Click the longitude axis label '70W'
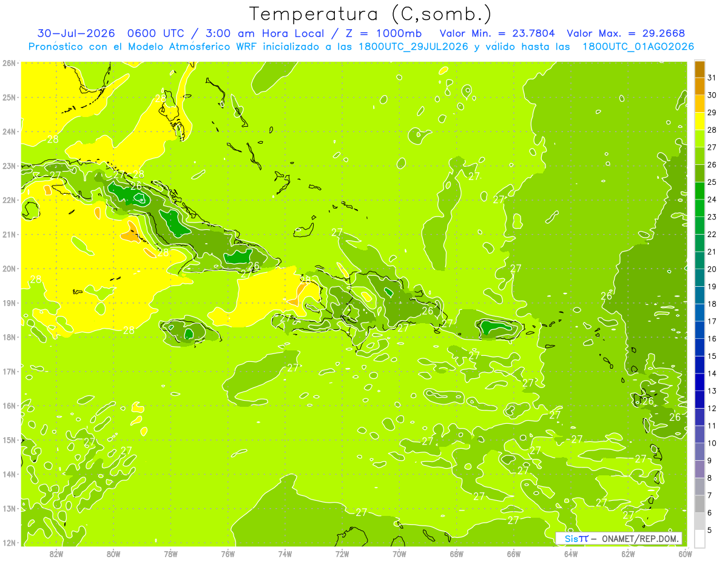The image size is (728, 562). click(399, 554)
